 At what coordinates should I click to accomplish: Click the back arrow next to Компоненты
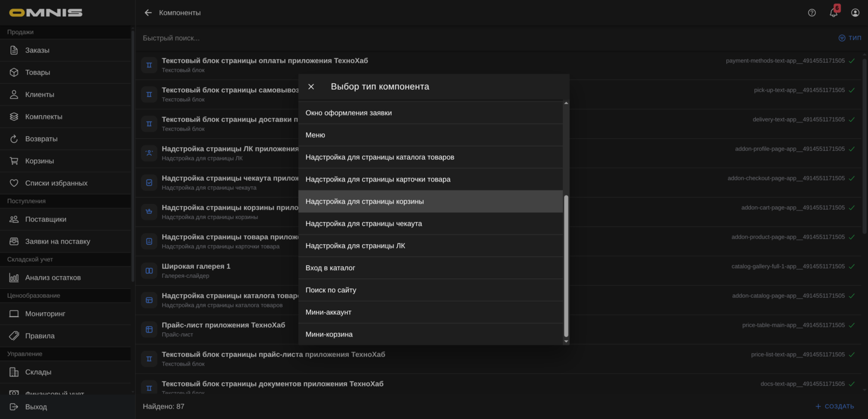click(x=148, y=13)
